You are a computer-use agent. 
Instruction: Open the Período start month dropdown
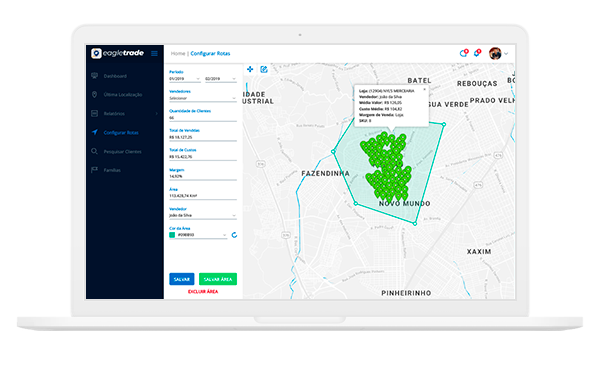click(185, 79)
